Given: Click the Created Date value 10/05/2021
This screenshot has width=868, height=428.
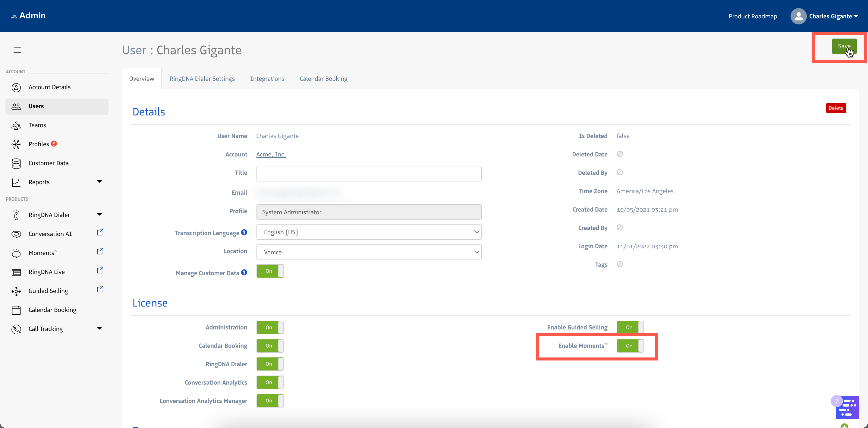Looking at the screenshot, I should pyautogui.click(x=647, y=209).
